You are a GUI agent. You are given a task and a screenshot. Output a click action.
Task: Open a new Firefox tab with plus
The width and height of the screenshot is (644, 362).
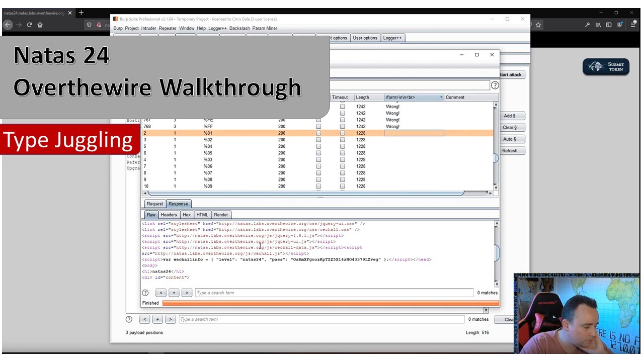[81, 13]
